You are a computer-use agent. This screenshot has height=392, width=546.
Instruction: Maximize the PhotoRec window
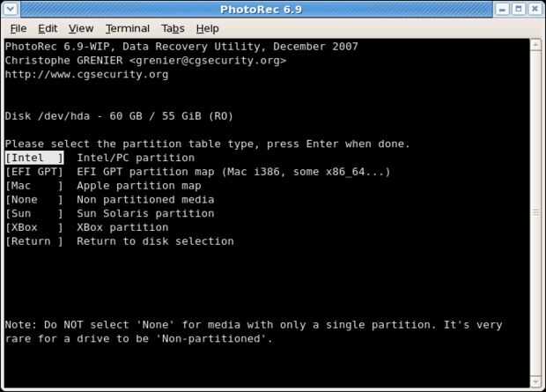[x=517, y=9]
